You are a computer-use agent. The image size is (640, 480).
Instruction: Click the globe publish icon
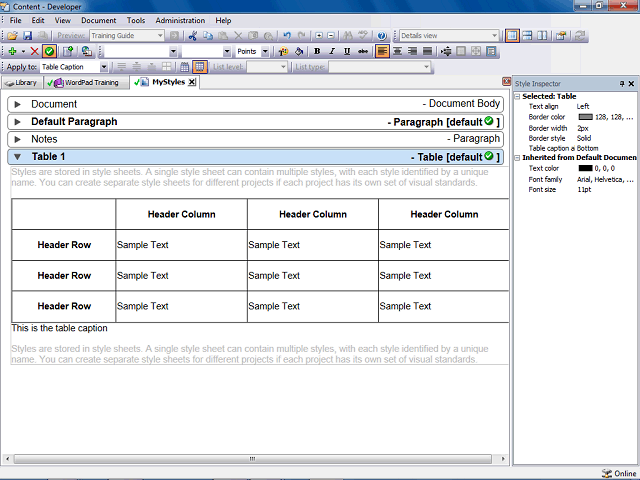[x=87, y=51]
